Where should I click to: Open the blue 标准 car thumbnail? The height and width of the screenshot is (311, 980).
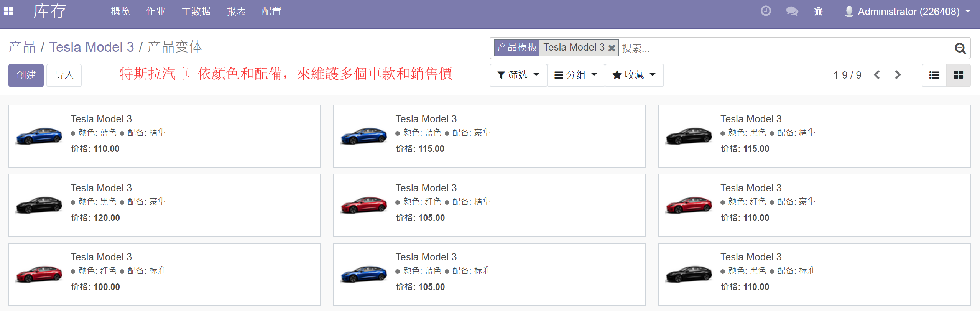click(x=364, y=274)
